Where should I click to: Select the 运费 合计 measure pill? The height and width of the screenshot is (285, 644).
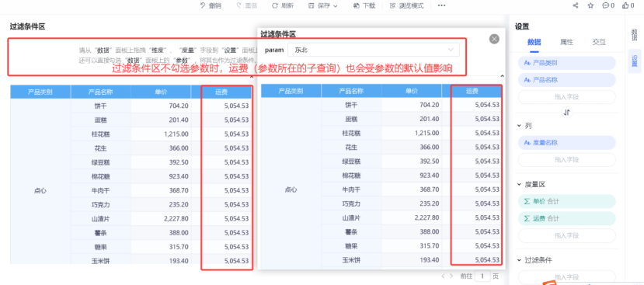coord(567,218)
